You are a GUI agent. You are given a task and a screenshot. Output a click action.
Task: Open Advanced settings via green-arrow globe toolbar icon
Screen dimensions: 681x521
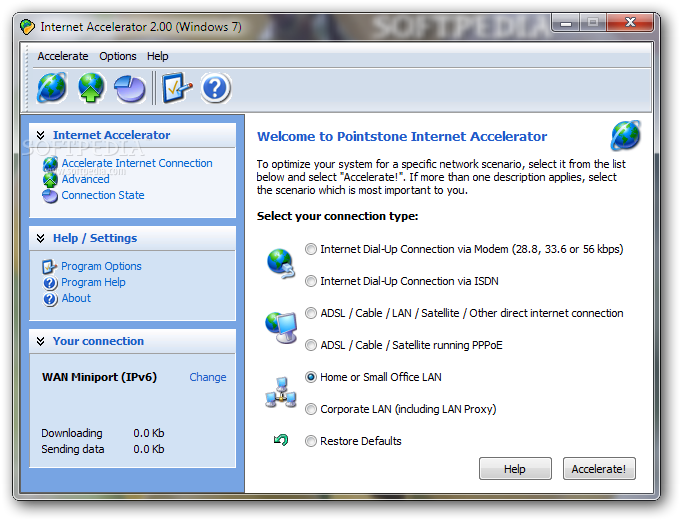pos(91,88)
